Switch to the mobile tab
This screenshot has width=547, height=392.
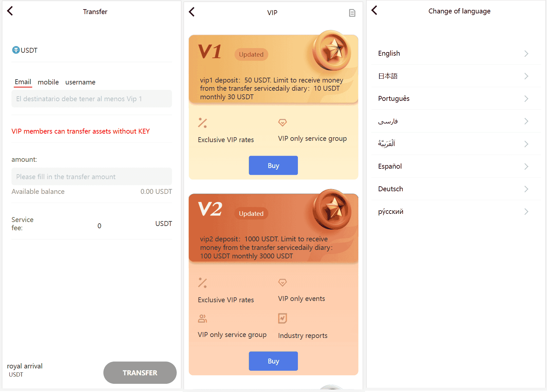tap(48, 82)
